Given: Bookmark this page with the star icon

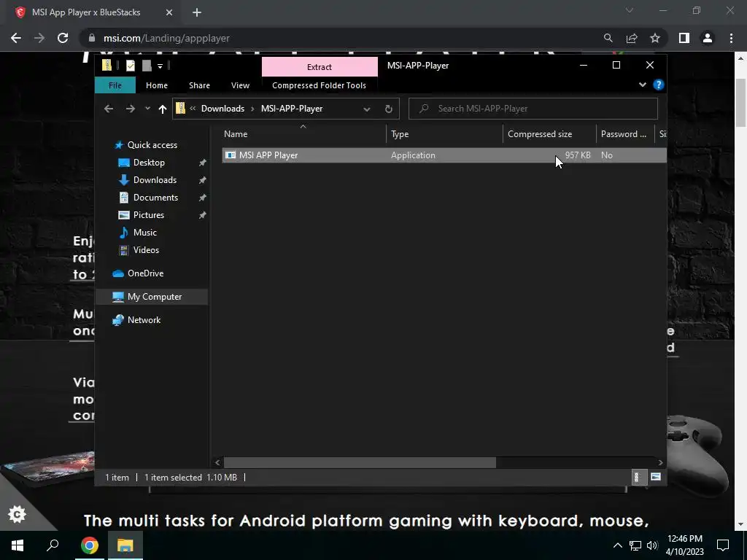Looking at the screenshot, I should tap(655, 38).
